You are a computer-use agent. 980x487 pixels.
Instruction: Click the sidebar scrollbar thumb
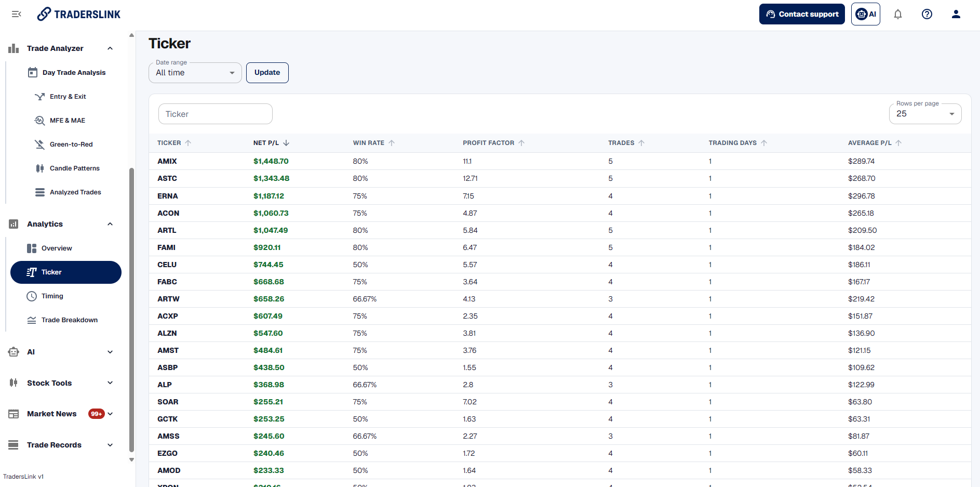click(x=131, y=310)
